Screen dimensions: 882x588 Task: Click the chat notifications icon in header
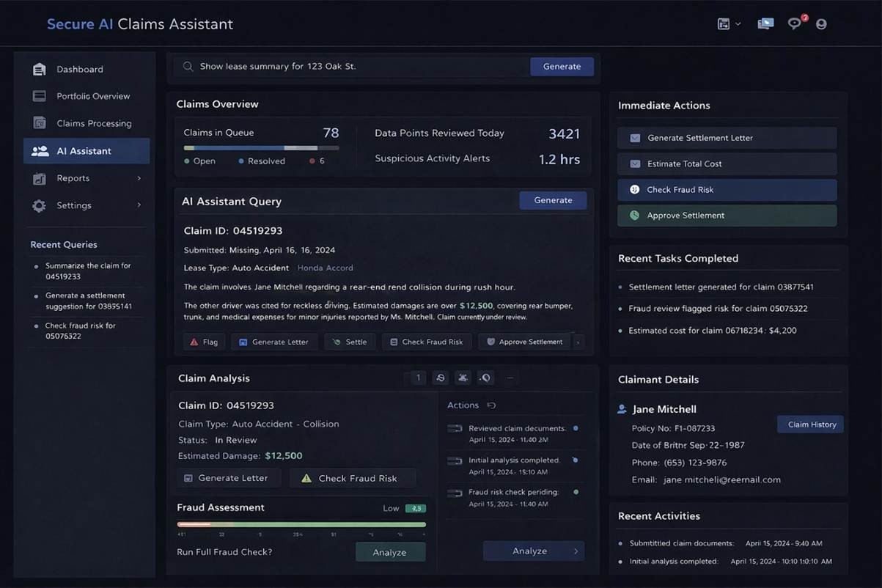point(794,23)
